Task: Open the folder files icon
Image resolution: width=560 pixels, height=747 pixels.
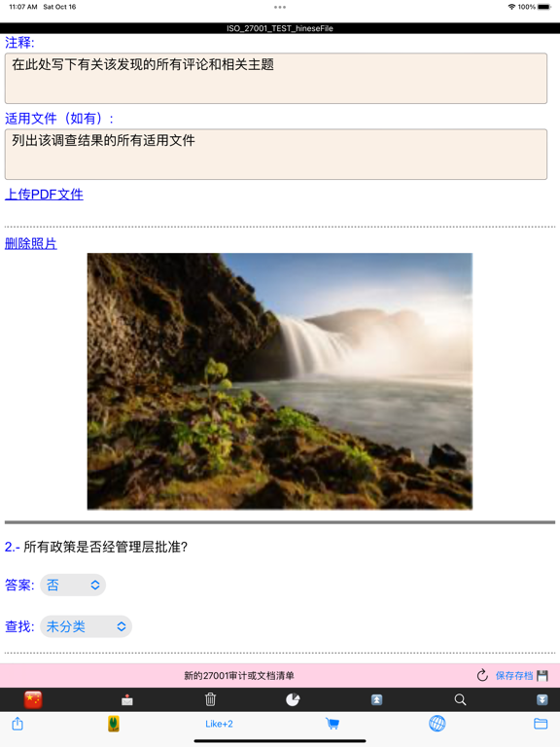Action: click(541, 724)
